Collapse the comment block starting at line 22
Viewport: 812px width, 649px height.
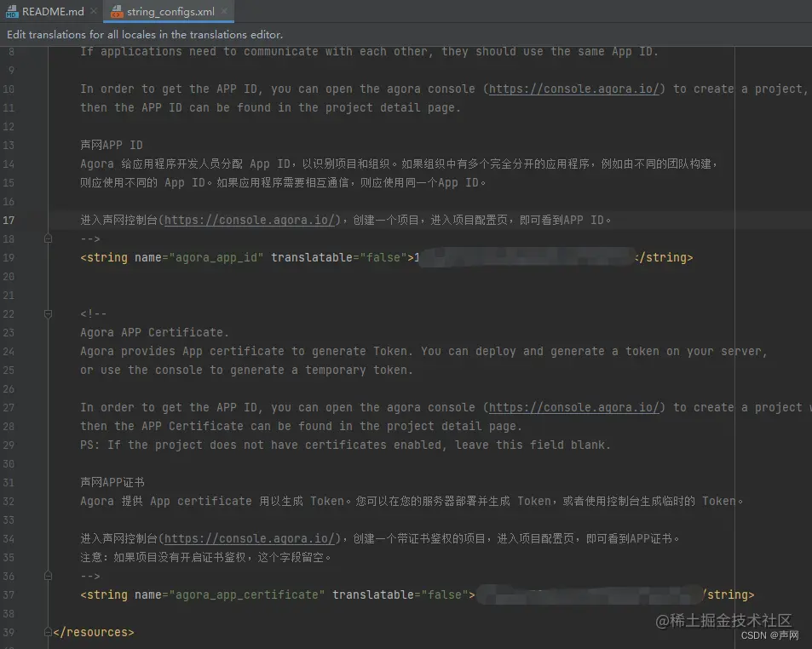pos(49,313)
